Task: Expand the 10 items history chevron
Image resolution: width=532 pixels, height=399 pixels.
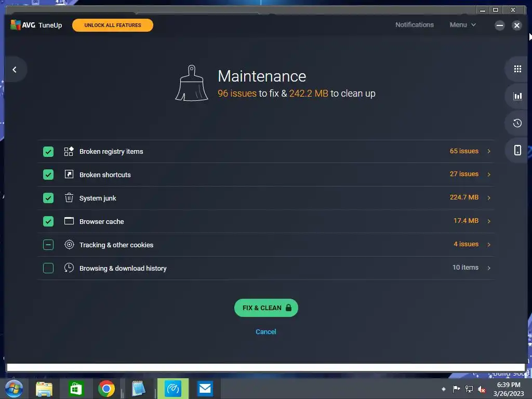Action: (489, 268)
